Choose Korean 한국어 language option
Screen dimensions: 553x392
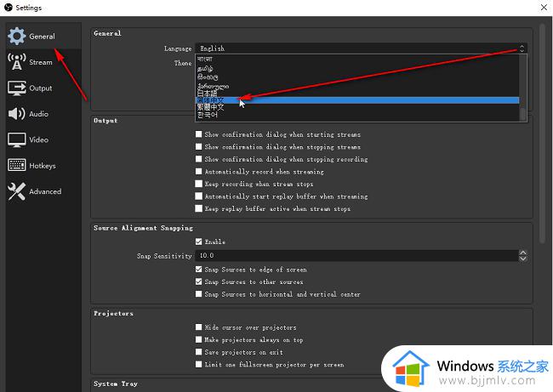[357, 115]
